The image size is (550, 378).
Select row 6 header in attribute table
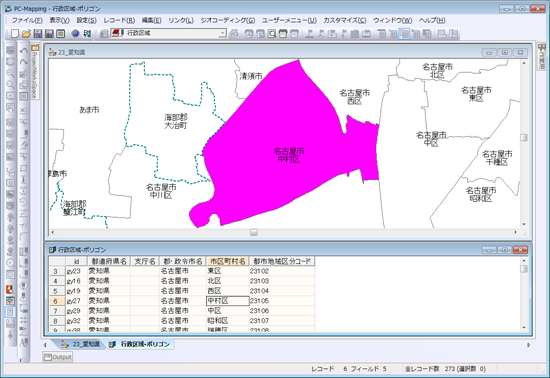coord(56,301)
